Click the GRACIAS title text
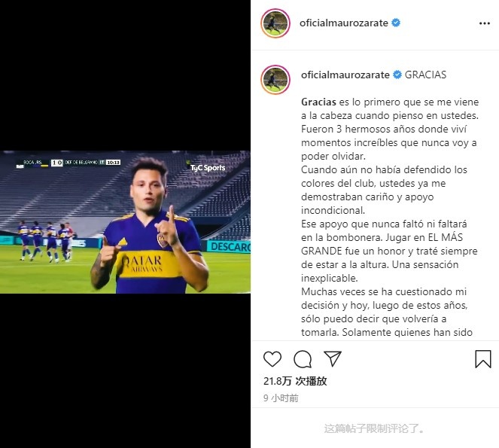 425,75
